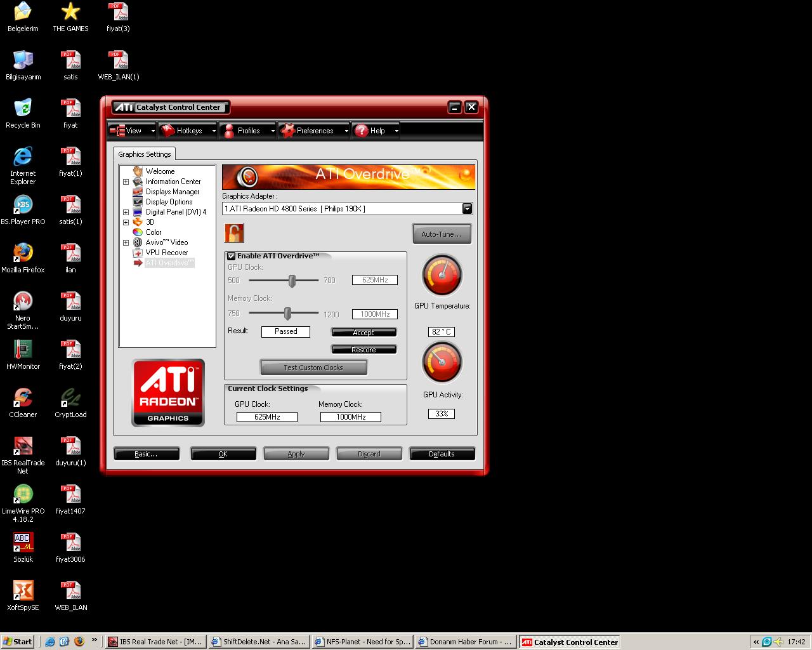This screenshot has width=812, height=650.
Task: Launch CCleaner desktop shortcut
Action: [x=23, y=403]
